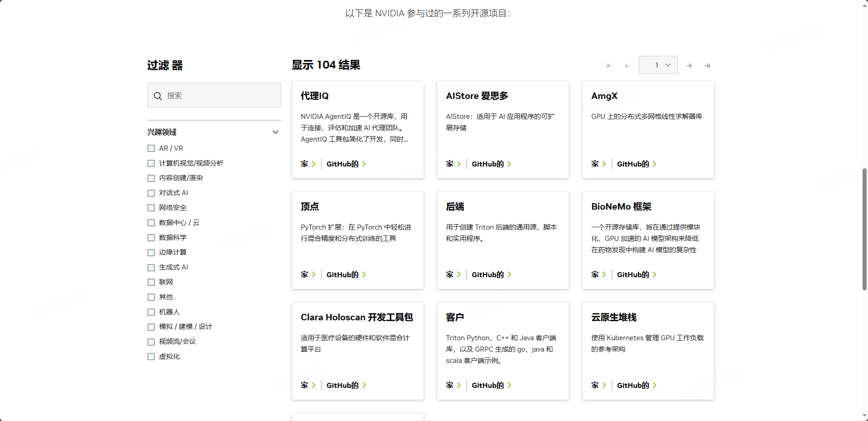Click the search magnifier icon
Image resolution: width=868 pixels, height=421 pixels.
pos(158,96)
